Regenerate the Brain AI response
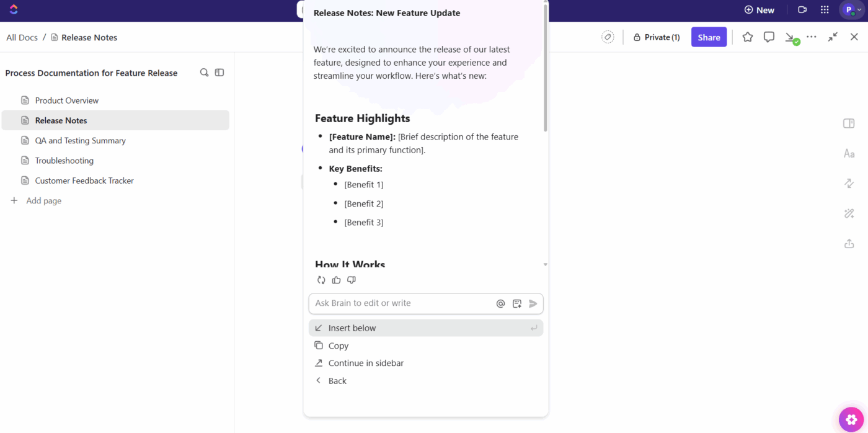 [321, 280]
